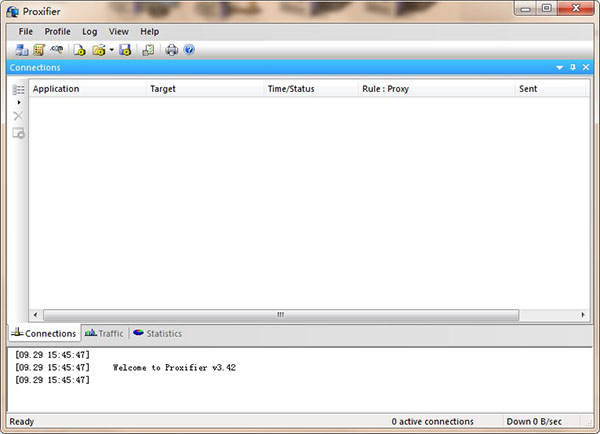The height and width of the screenshot is (434, 600).
Task: Print using the printer icon
Action: click(x=171, y=50)
